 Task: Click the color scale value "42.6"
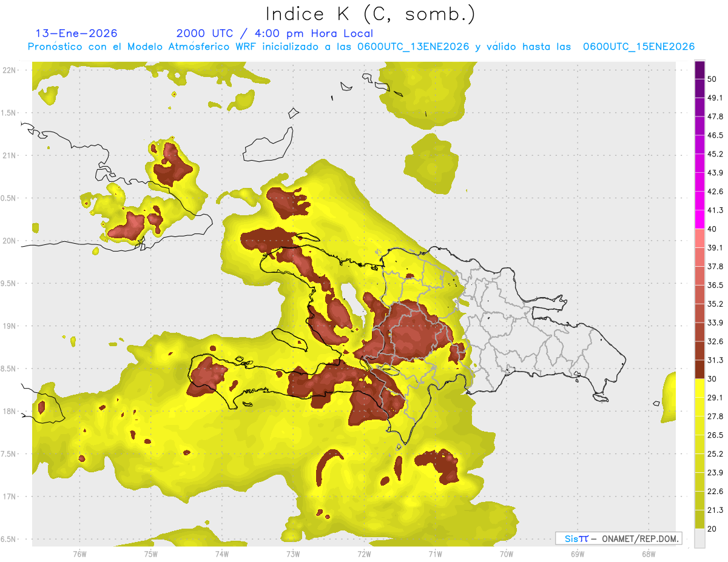(x=715, y=192)
